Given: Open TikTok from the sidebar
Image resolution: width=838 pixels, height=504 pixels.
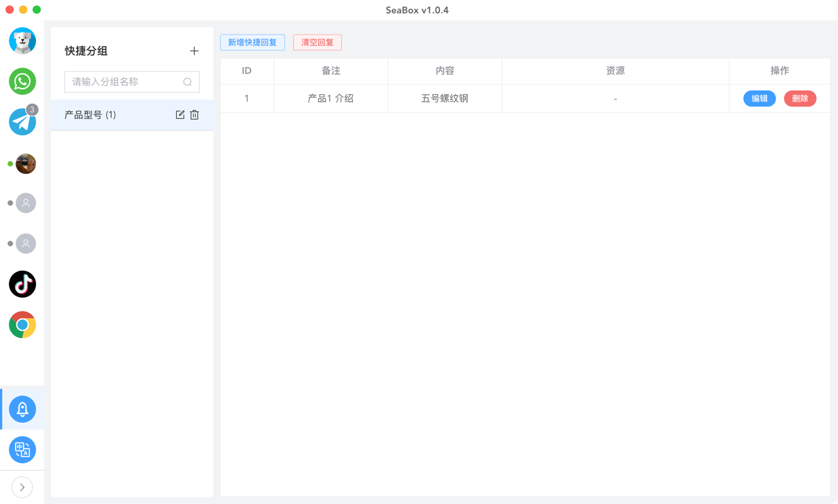Looking at the screenshot, I should pos(22,284).
